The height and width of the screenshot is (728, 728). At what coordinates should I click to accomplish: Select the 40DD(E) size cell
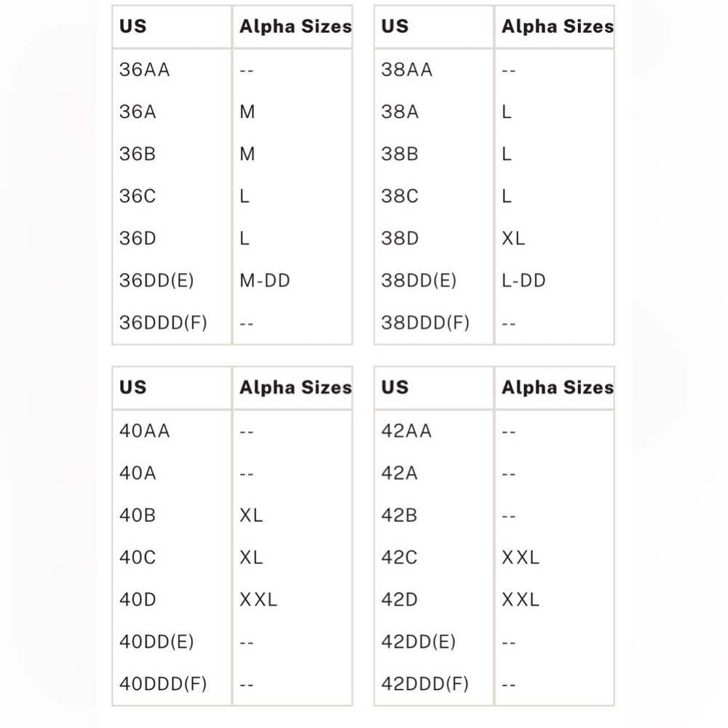157,642
